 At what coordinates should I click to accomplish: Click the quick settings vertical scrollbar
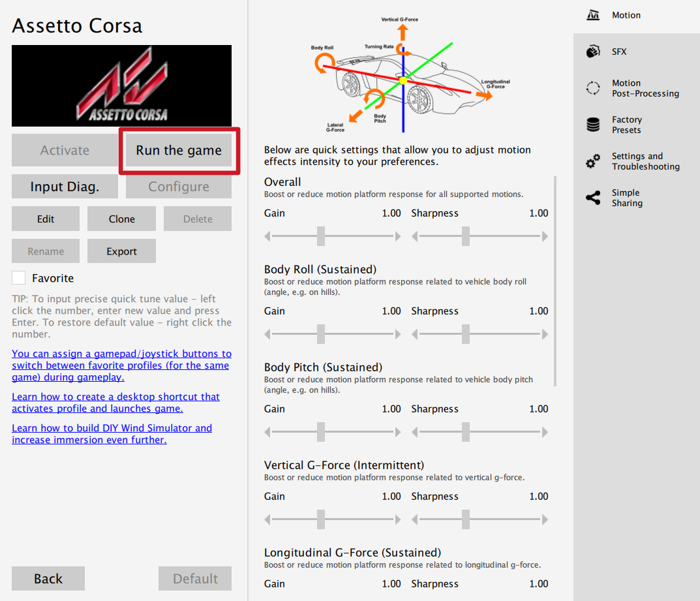pyautogui.click(x=555, y=281)
